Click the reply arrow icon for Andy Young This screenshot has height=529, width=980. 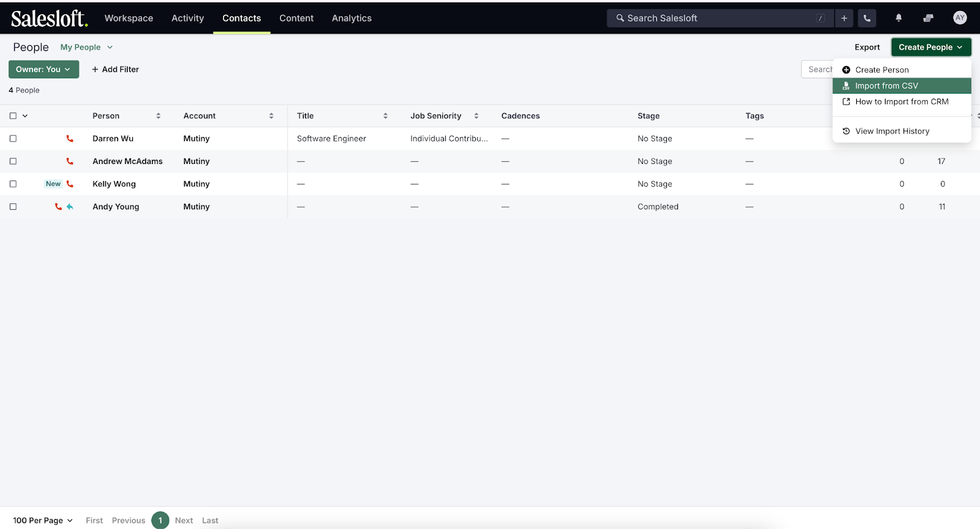(70, 207)
